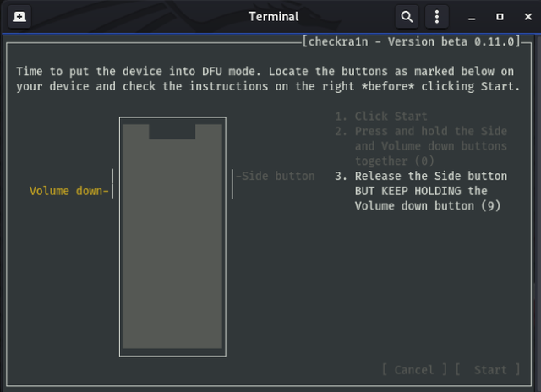Click the 'BUT KEEP HOLDING the' line
Image resolution: width=541 pixels, height=392 pixels.
click(421, 191)
